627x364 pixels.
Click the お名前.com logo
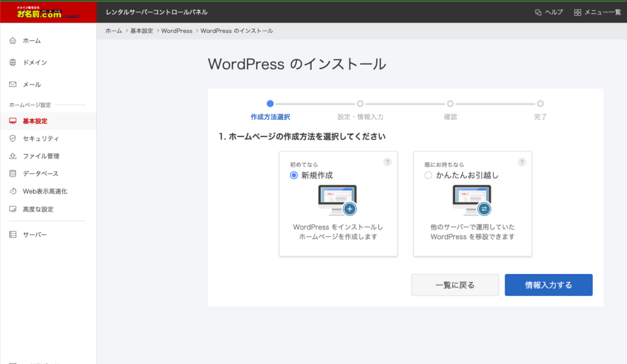[x=48, y=12]
